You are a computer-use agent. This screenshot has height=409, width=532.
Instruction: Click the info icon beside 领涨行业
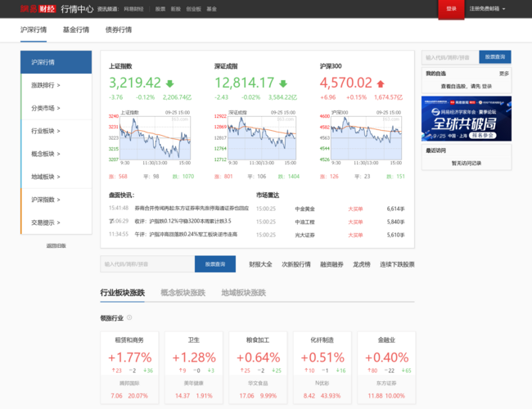[x=129, y=317]
